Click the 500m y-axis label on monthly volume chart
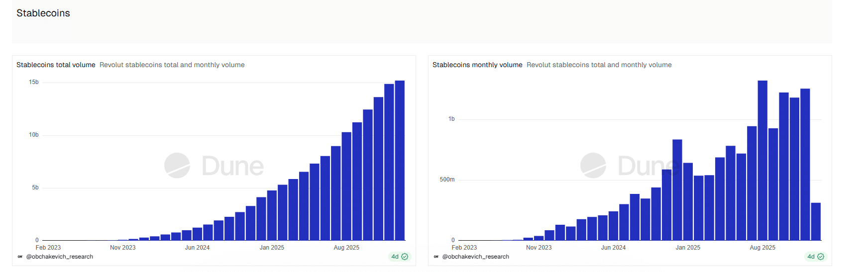 [447, 180]
